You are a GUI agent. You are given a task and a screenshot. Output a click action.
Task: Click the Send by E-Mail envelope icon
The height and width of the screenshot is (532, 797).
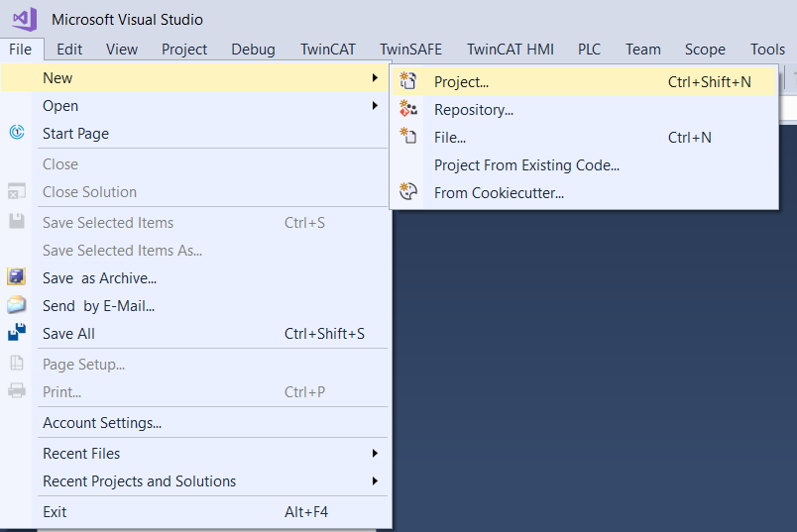(17, 305)
